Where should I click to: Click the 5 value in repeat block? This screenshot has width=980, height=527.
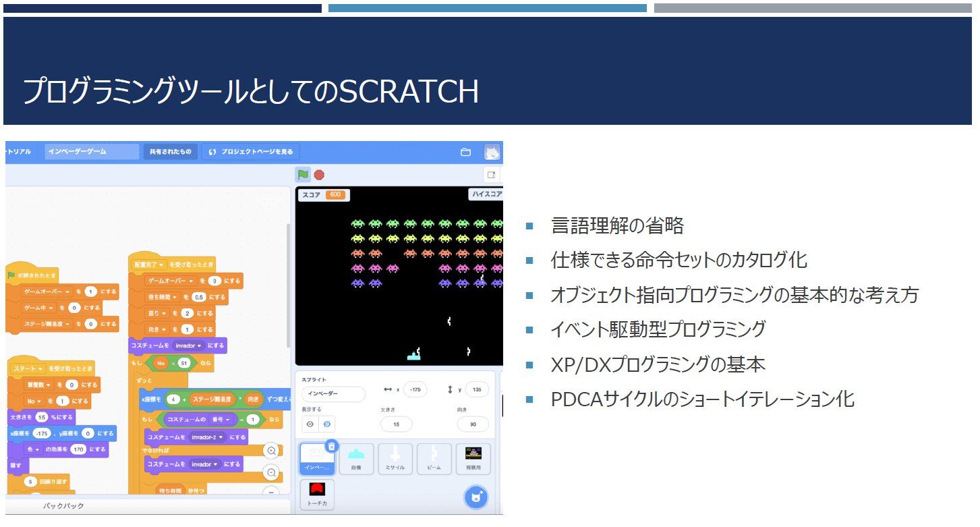30,482
